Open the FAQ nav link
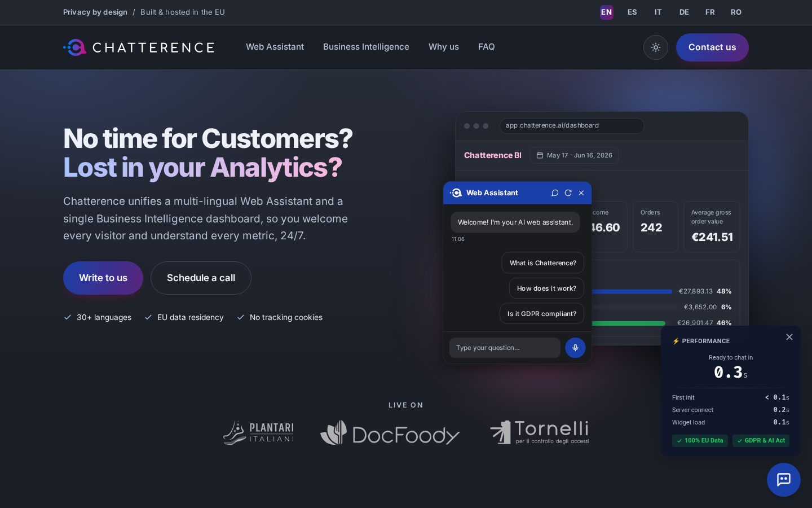Viewport: 812px width, 508px height. [x=486, y=47]
